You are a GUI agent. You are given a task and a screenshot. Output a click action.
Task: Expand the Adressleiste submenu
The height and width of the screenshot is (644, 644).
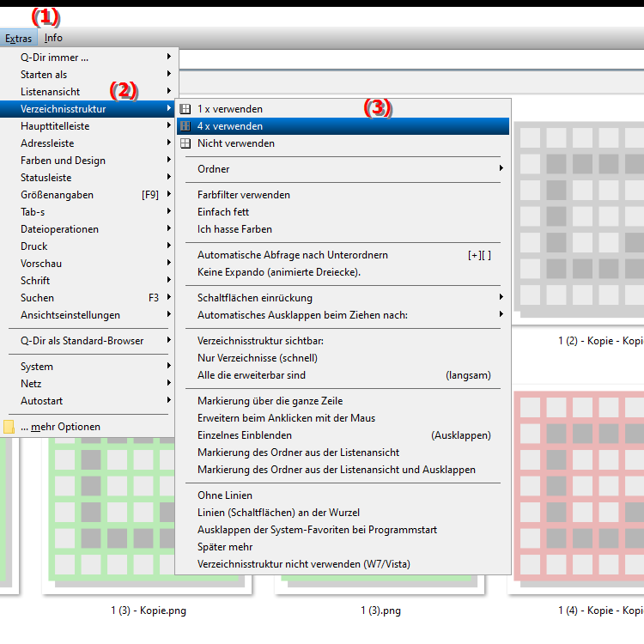pyautogui.click(x=88, y=143)
